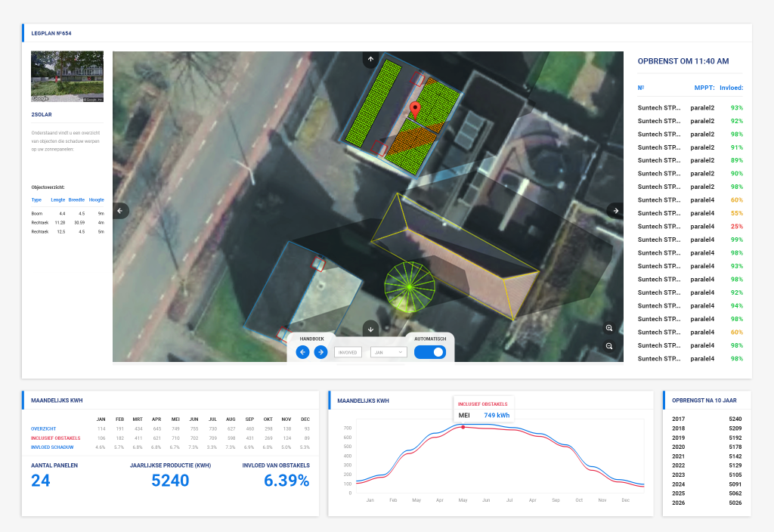Open the JAN month dropdown
The image size is (774, 532).
(389, 352)
